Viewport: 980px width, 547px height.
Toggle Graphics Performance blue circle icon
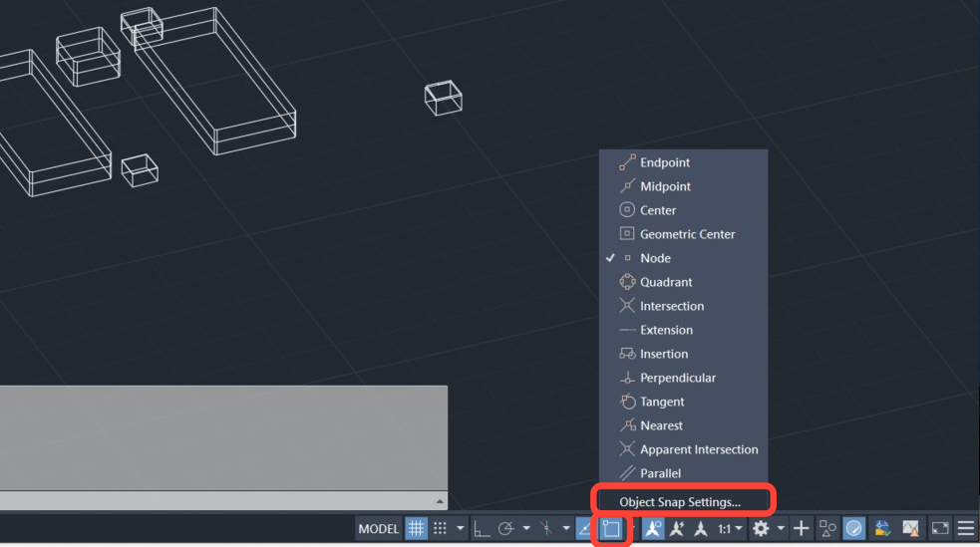coord(854,528)
